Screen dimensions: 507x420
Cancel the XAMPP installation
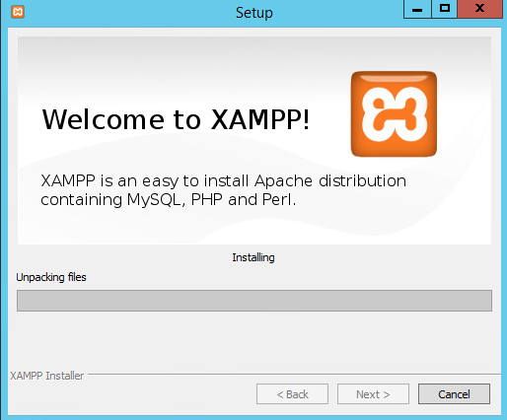454,394
